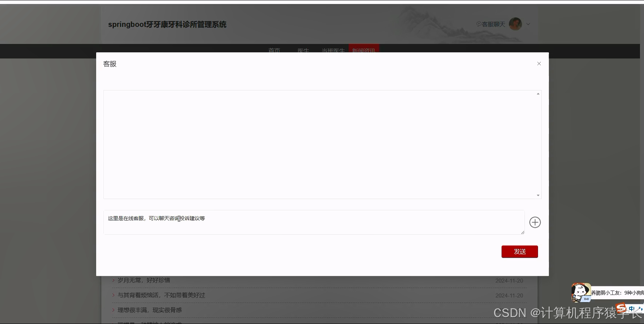Focus the chat message input field
The image size is (644, 324).
point(314,222)
